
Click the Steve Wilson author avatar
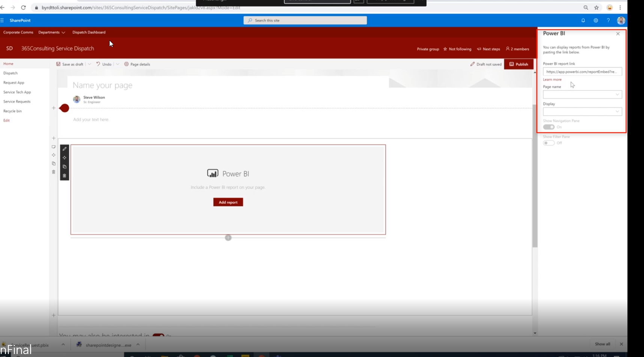pos(77,99)
